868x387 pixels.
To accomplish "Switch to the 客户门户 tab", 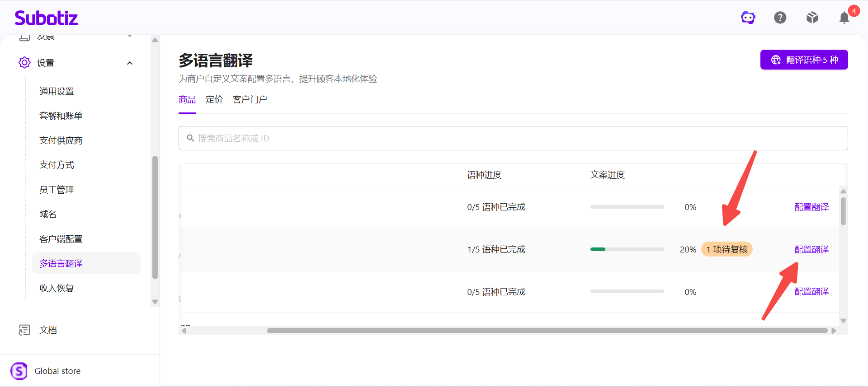I will 250,99.
